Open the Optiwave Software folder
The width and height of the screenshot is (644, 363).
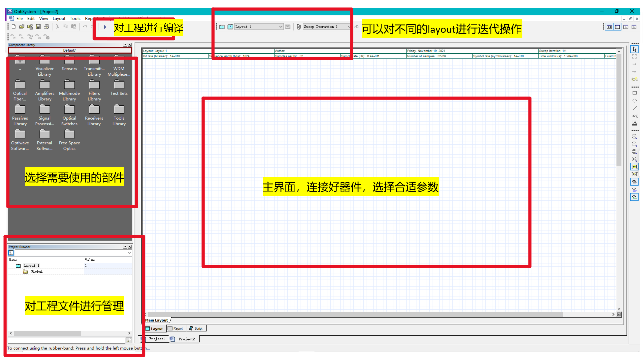[x=20, y=140]
